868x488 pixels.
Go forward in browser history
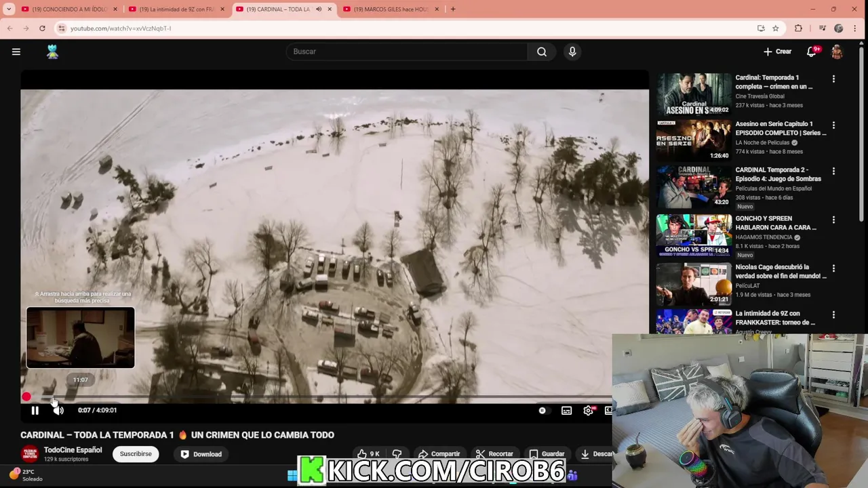(26, 28)
